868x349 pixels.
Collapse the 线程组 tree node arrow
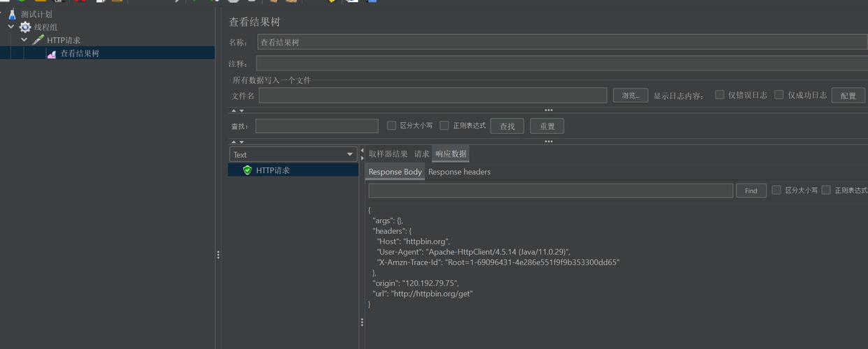click(x=11, y=27)
